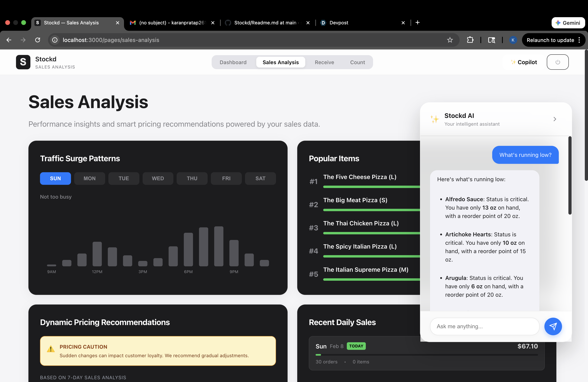Switch traffic chart to FRI

pos(226,178)
